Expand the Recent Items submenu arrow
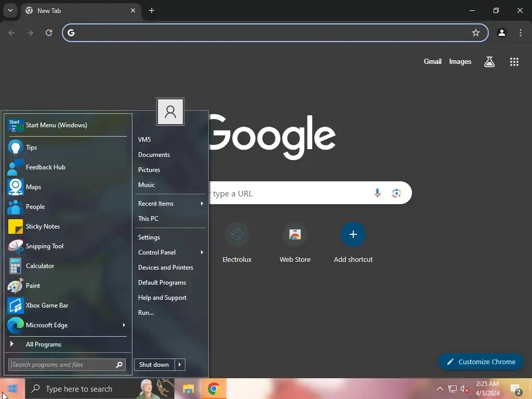Image resolution: width=532 pixels, height=399 pixels. 202,204
